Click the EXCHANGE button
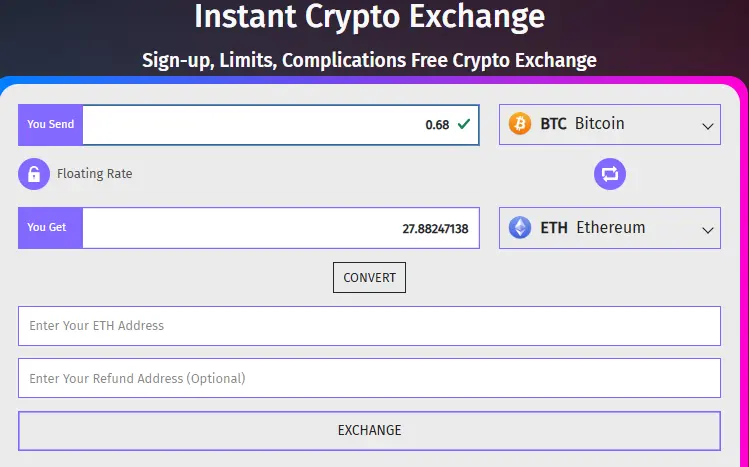The height and width of the screenshot is (467, 749). click(x=369, y=431)
